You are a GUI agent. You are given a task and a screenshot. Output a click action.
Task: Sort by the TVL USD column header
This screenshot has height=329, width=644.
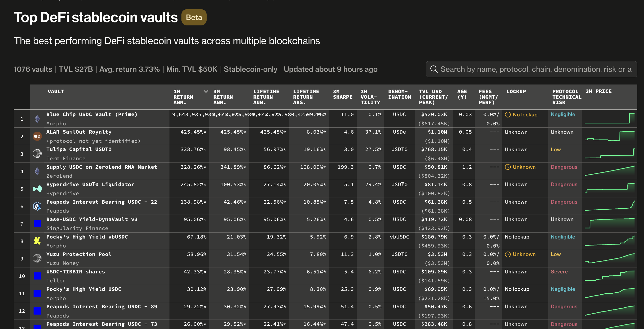[x=433, y=97]
